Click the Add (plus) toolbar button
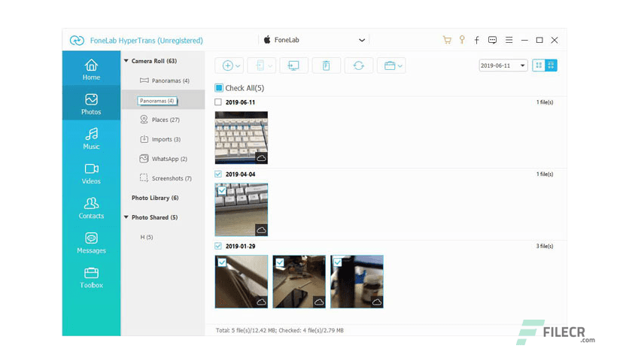This screenshot has width=629, height=364. click(x=227, y=65)
